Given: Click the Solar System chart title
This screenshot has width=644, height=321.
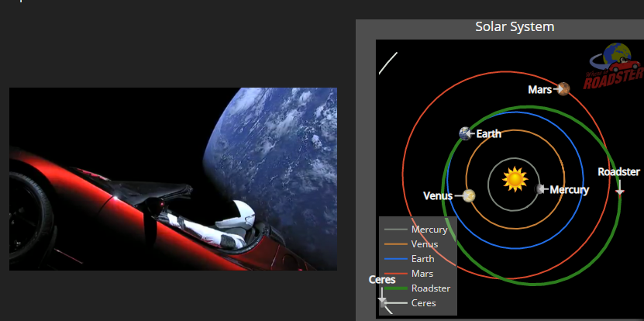Looking at the screenshot, I should tap(515, 26).
